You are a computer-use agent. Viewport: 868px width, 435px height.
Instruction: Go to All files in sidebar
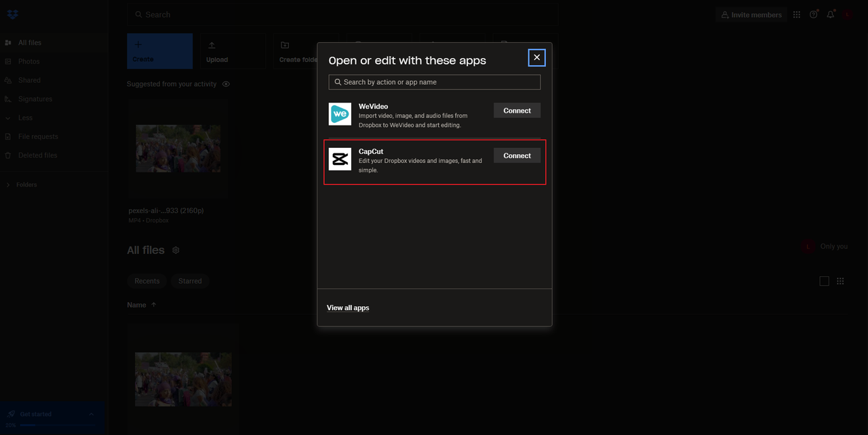30,43
